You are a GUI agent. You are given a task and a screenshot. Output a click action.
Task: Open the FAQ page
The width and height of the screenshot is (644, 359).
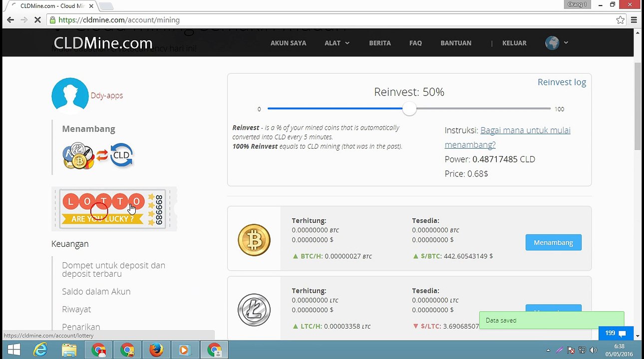click(415, 43)
